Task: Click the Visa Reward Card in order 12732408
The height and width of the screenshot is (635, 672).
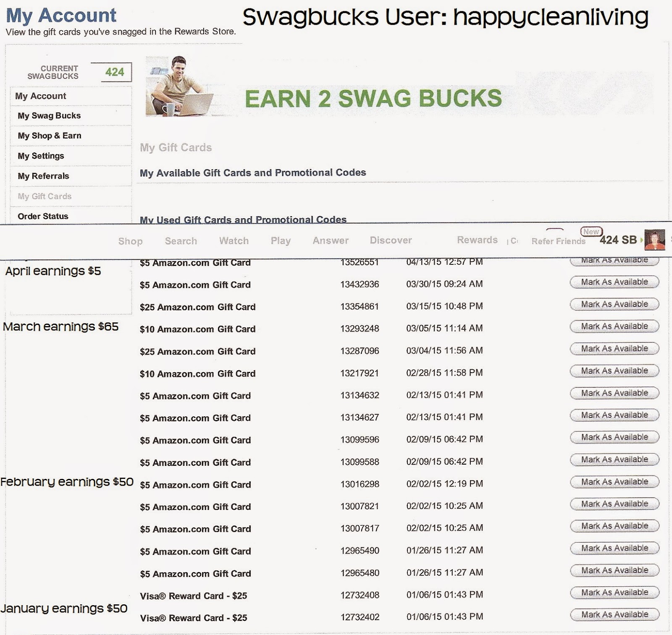Action: 193,596
